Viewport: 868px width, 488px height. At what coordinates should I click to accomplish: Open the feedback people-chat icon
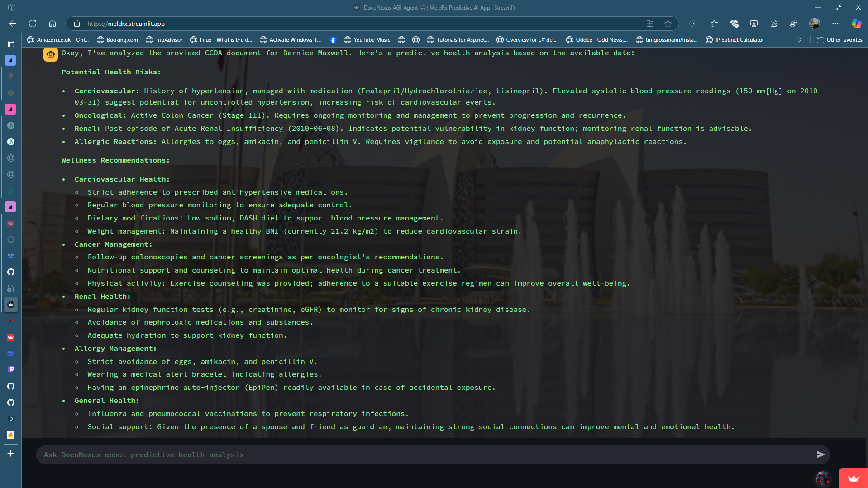point(794,24)
